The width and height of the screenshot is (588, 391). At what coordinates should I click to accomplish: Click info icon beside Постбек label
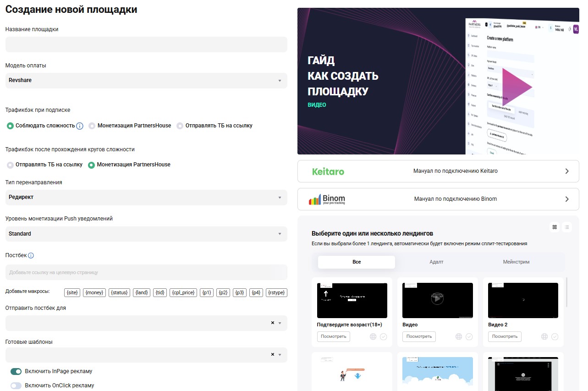click(x=31, y=256)
